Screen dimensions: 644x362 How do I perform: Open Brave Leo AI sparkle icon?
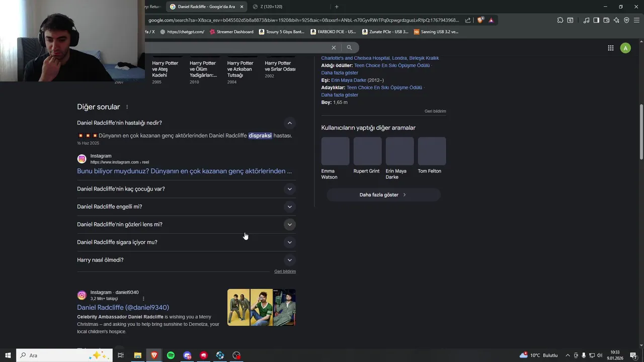(x=616, y=20)
